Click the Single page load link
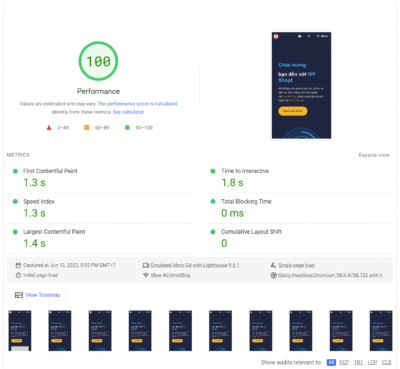Image resolution: width=400 pixels, height=369 pixels. [296, 265]
